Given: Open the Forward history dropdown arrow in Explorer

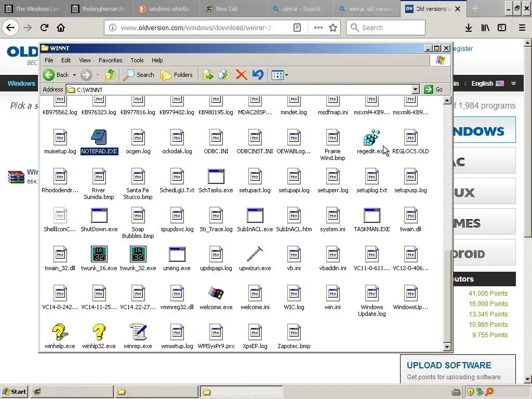Looking at the screenshot, I should (x=98, y=75).
